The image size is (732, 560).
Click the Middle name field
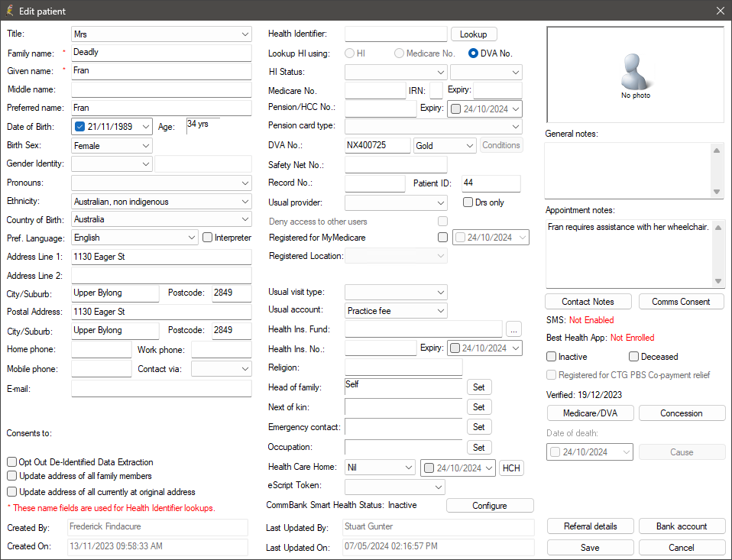tap(161, 89)
